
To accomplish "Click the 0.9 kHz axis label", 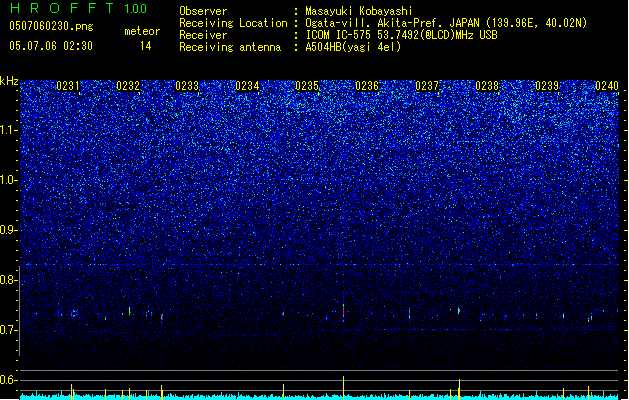I will 9,230.
